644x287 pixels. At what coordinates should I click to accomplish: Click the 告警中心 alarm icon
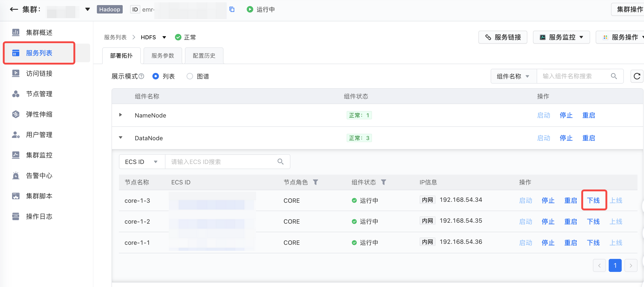tap(16, 176)
